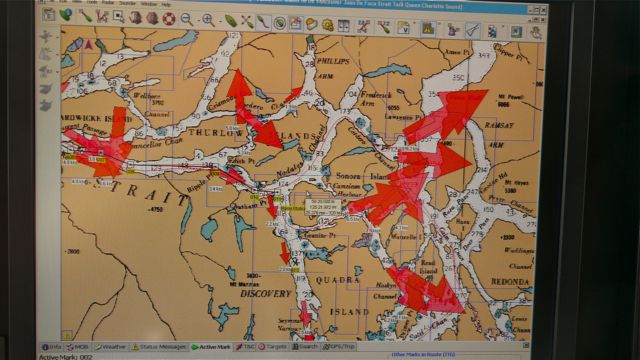Click the red life ring MOB icon
Viewport: 640px width, 360px height.
[168, 19]
